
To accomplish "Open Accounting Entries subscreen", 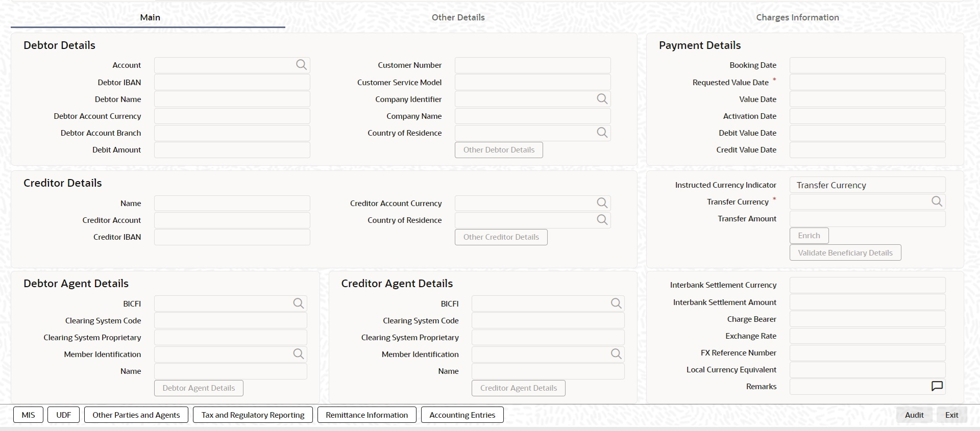I will click(x=462, y=415).
